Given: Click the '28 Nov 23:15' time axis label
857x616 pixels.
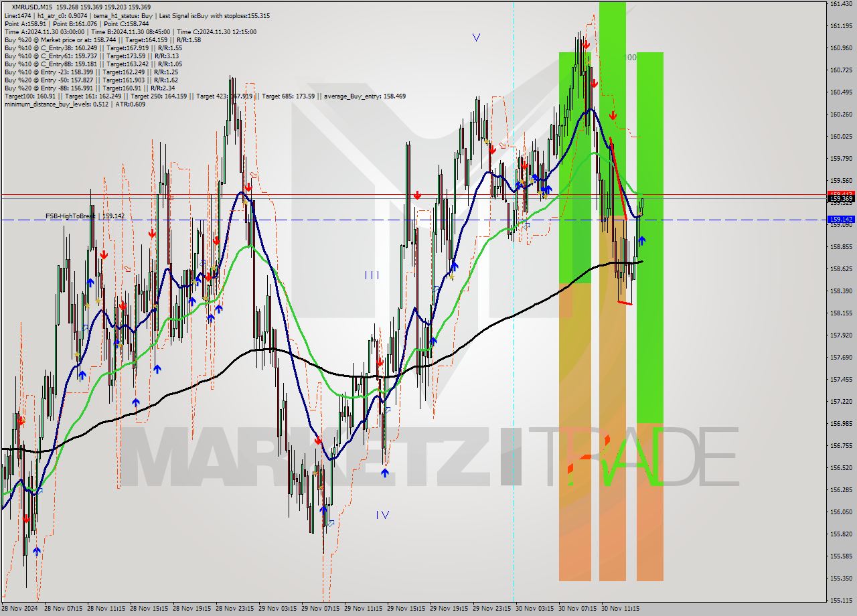Looking at the screenshot, I should pyautogui.click(x=235, y=609).
